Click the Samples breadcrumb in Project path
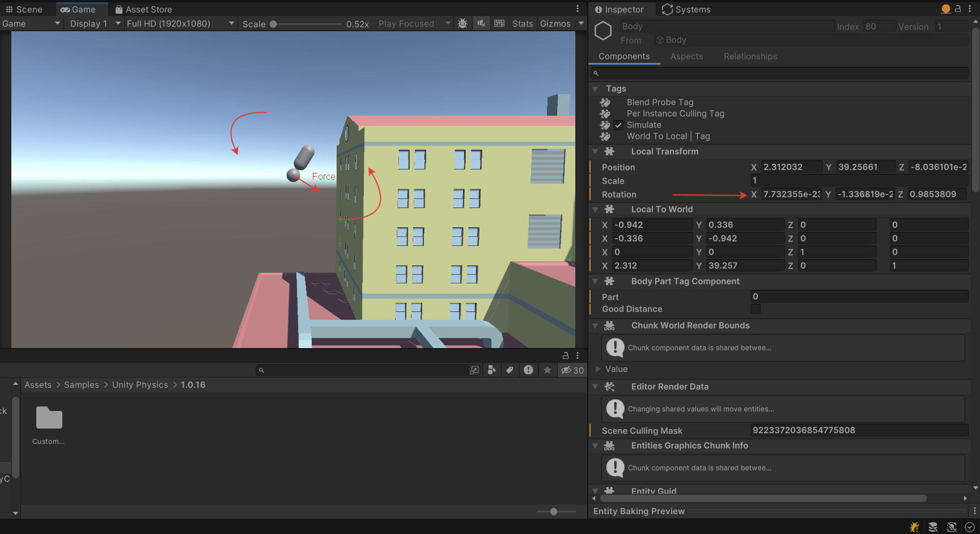The height and width of the screenshot is (534, 980). pyautogui.click(x=81, y=384)
